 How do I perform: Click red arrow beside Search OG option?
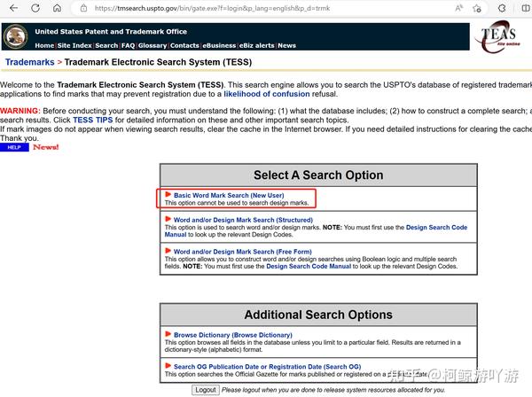168,366
